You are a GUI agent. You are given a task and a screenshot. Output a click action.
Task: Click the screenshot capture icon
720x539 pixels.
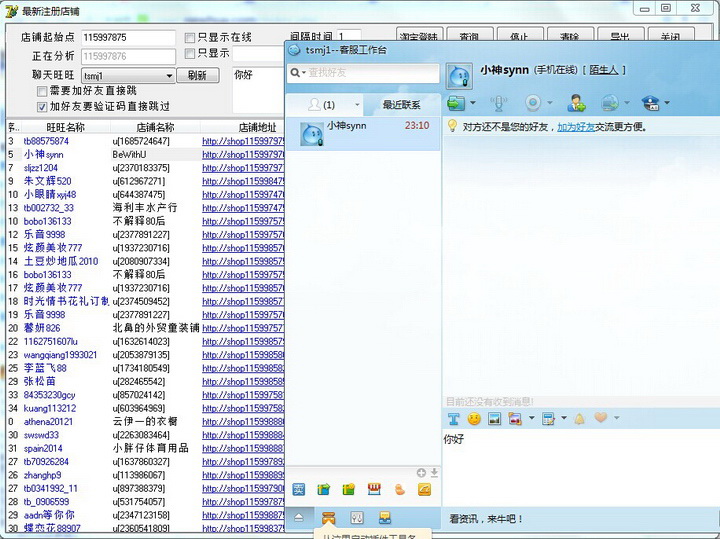515,419
